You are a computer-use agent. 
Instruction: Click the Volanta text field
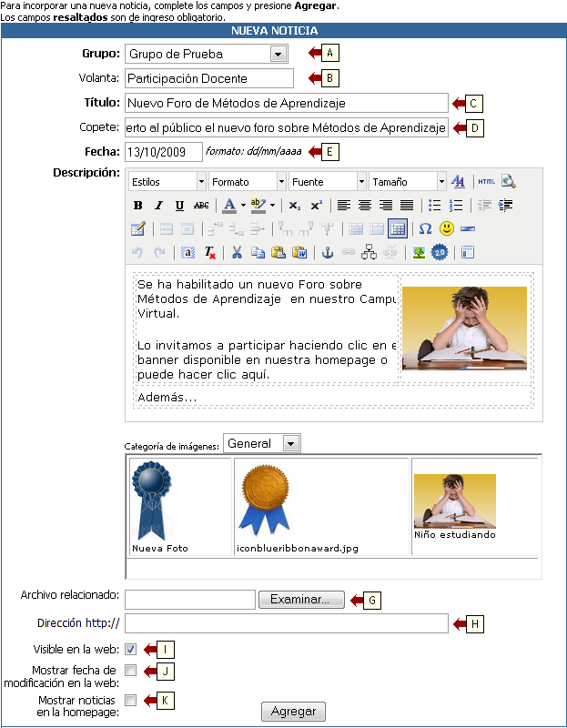click(x=209, y=78)
